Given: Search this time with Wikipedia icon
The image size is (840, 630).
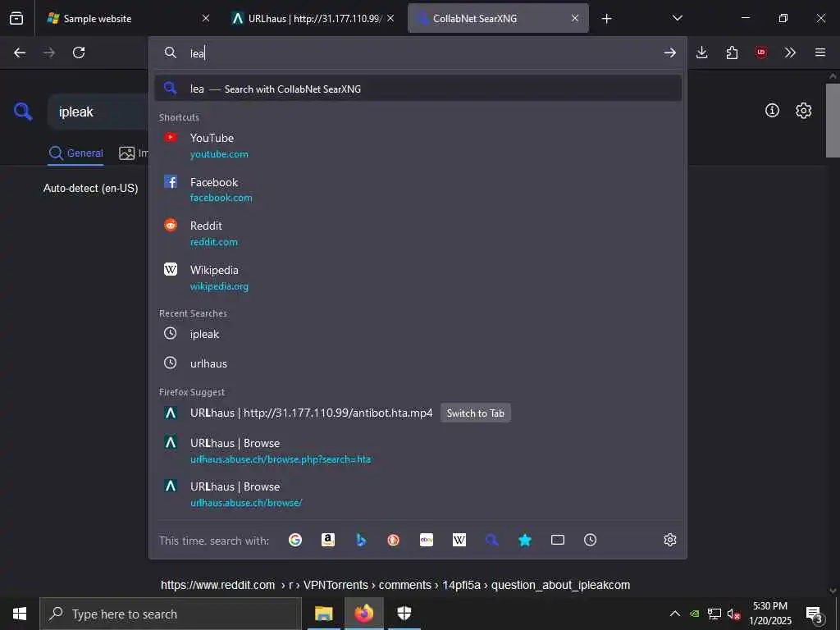Looking at the screenshot, I should [459, 540].
